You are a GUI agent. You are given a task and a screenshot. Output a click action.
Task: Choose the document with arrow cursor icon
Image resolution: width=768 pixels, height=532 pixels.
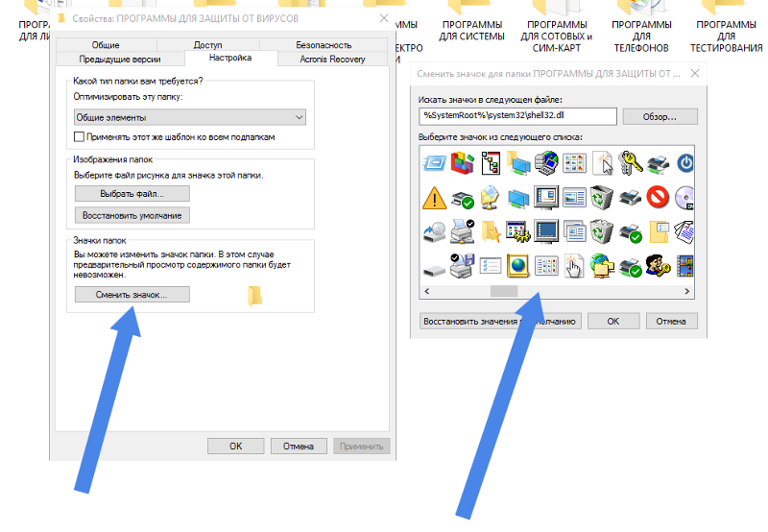click(x=603, y=162)
